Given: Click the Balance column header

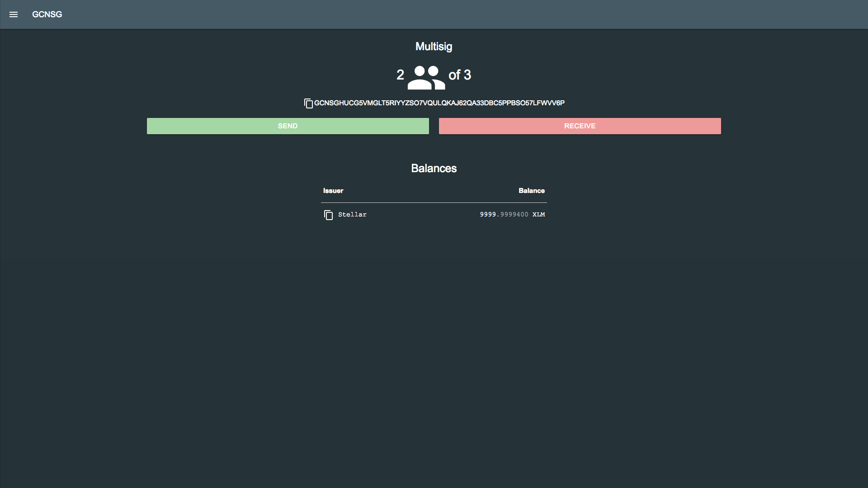Looking at the screenshot, I should (531, 191).
